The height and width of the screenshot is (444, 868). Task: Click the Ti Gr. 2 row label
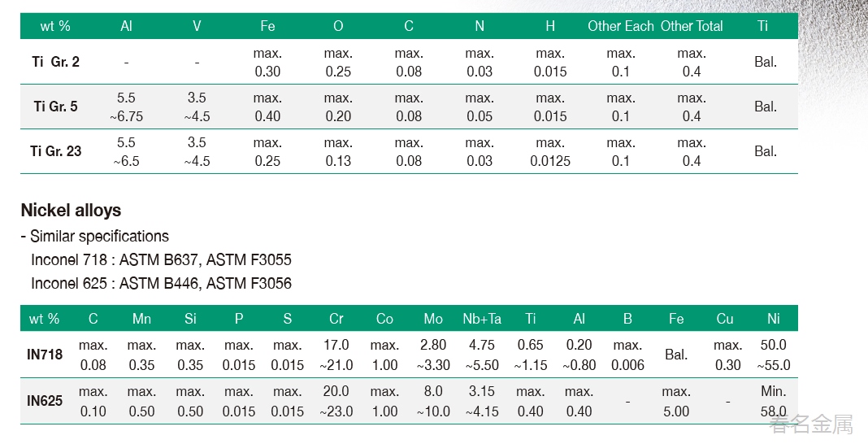56,62
